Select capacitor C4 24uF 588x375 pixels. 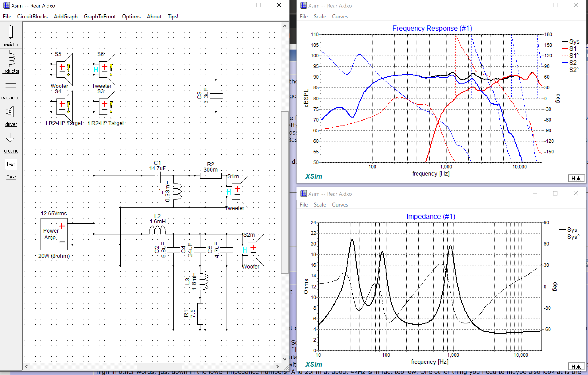200,250
